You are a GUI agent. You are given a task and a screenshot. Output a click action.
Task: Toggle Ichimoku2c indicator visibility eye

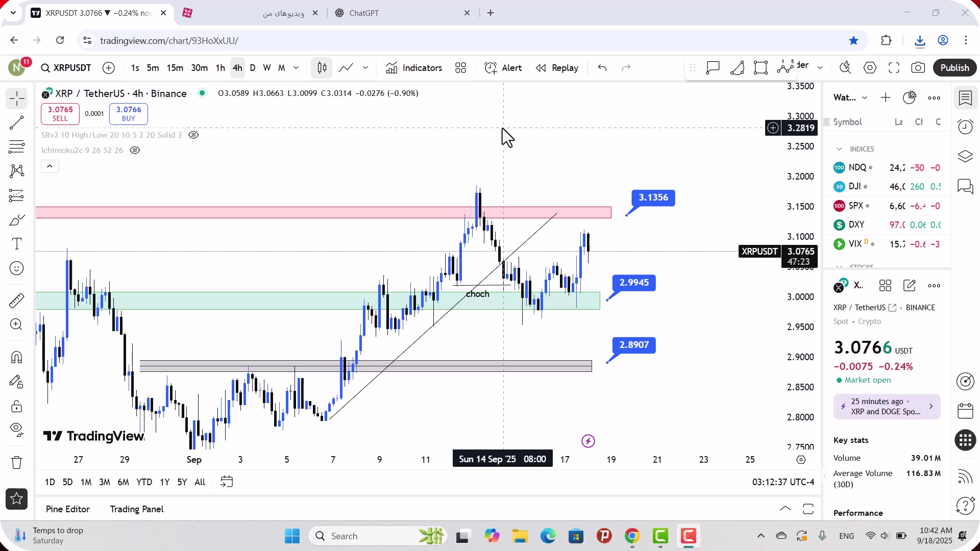tap(135, 151)
